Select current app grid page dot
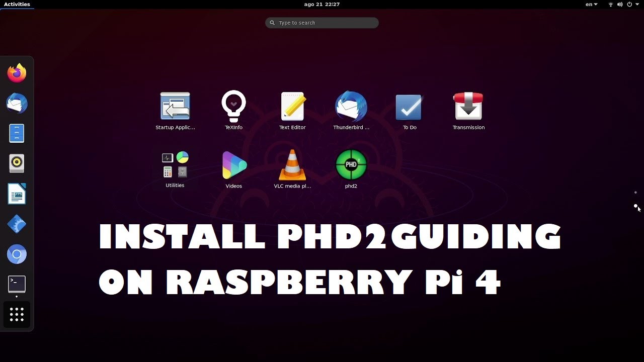 click(x=635, y=206)
